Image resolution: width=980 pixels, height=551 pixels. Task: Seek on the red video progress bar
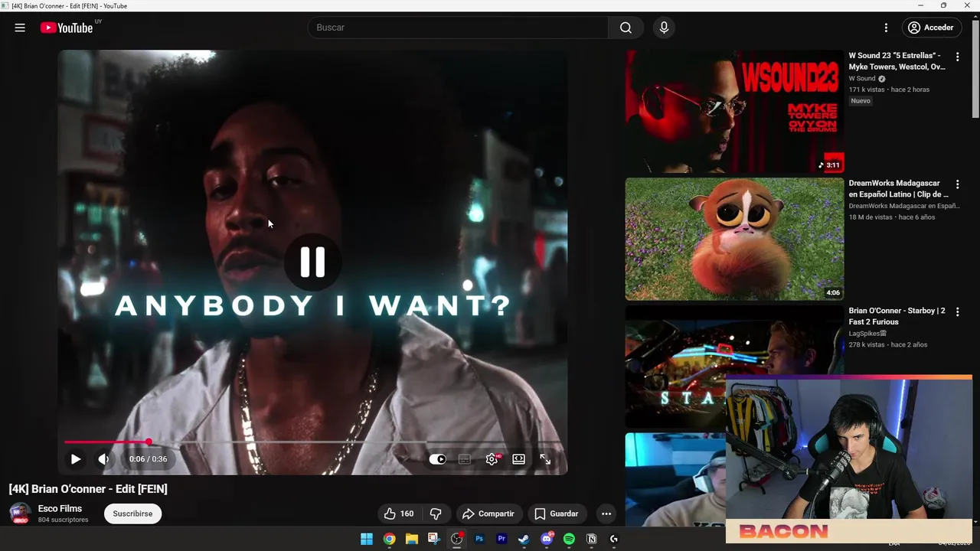pyautogui.click(x=312, y=442)
